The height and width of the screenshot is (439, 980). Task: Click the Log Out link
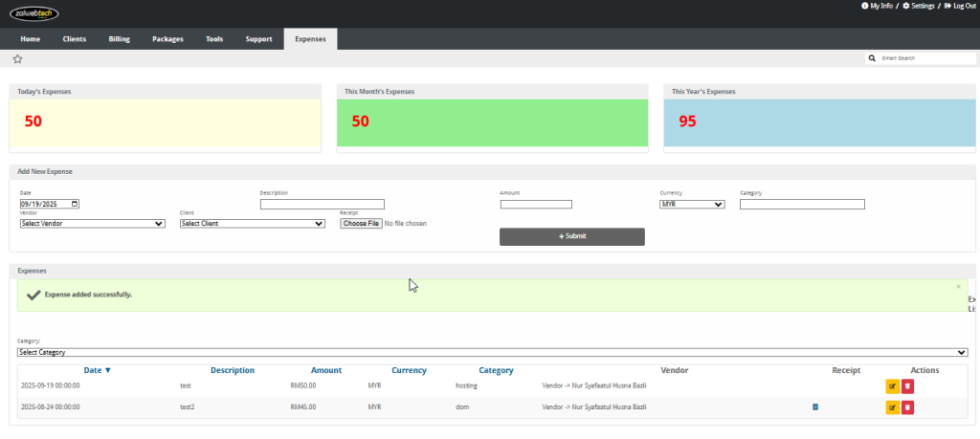tap(959, 6)
